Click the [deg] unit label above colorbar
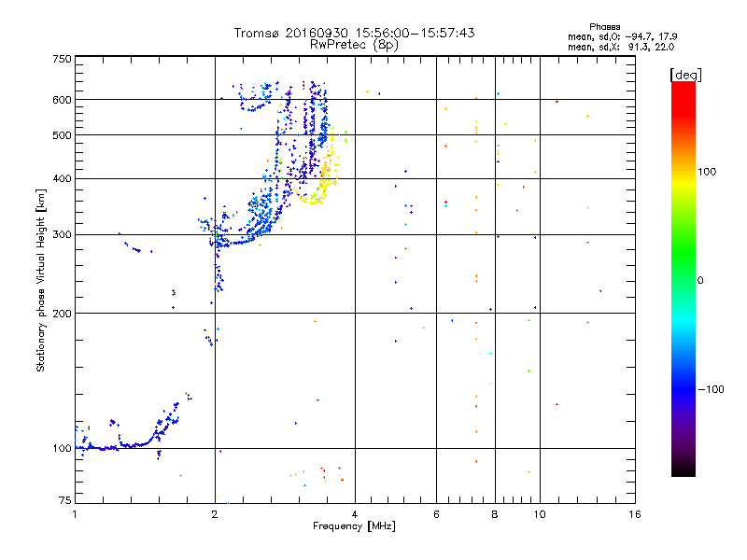 [685, 75]
